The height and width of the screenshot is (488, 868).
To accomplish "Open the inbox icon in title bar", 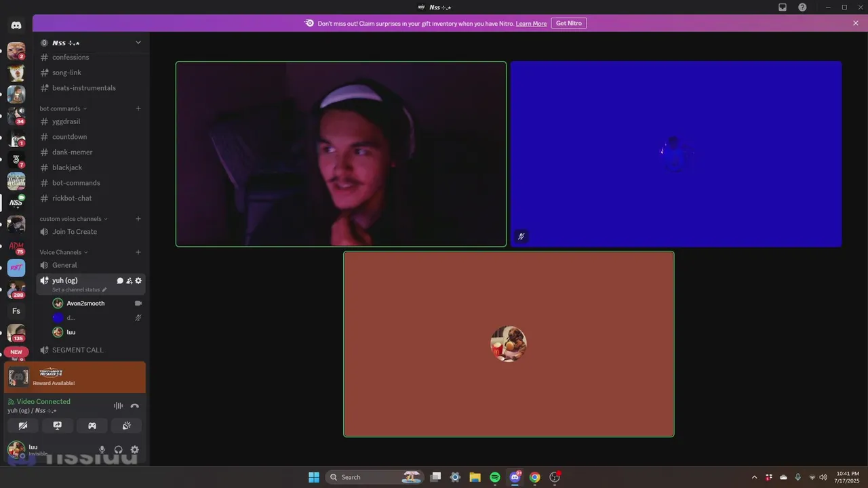I will (783, 7).
